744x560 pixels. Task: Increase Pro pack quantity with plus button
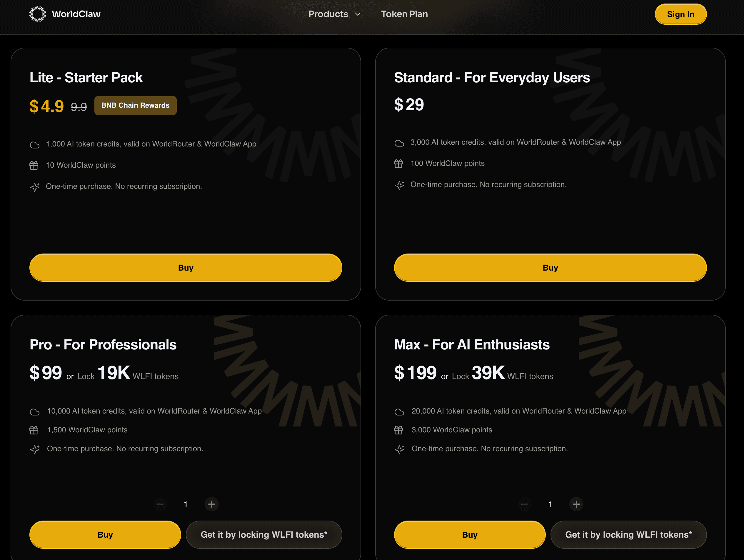pyautogui.click(x=211, y=504)
